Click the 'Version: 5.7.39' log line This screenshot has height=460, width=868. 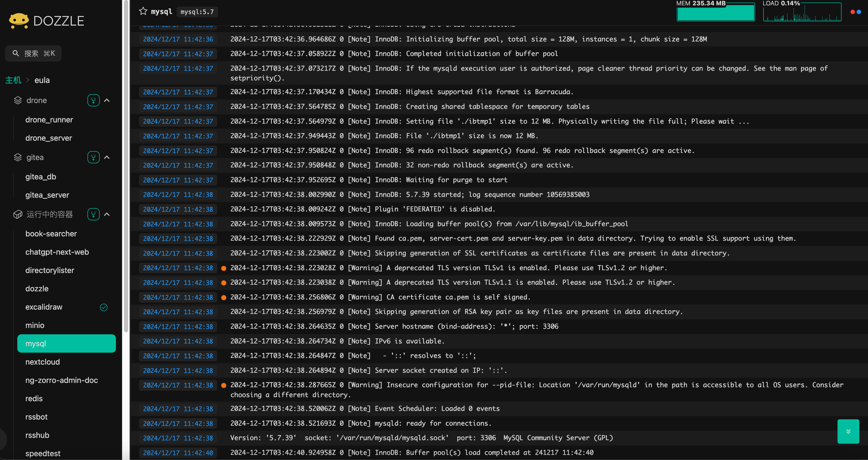point(422,438)
